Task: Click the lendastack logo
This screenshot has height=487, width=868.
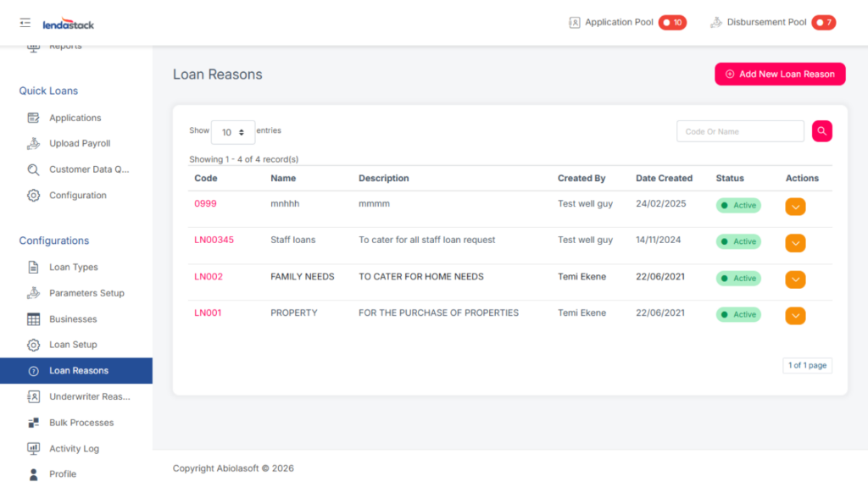Action: click(69, 24)
